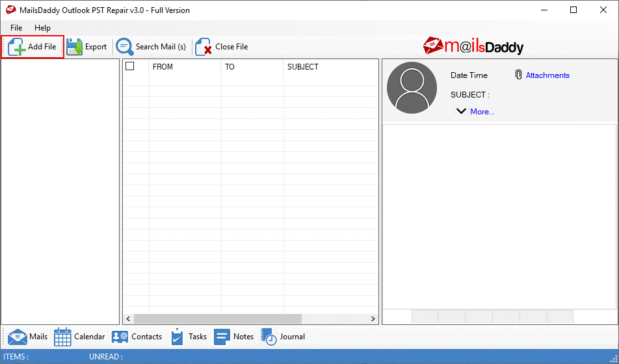Click the right arrow of horizontal scrollbar
Screen dimensions: 619x364
click(x=373, y=318)
